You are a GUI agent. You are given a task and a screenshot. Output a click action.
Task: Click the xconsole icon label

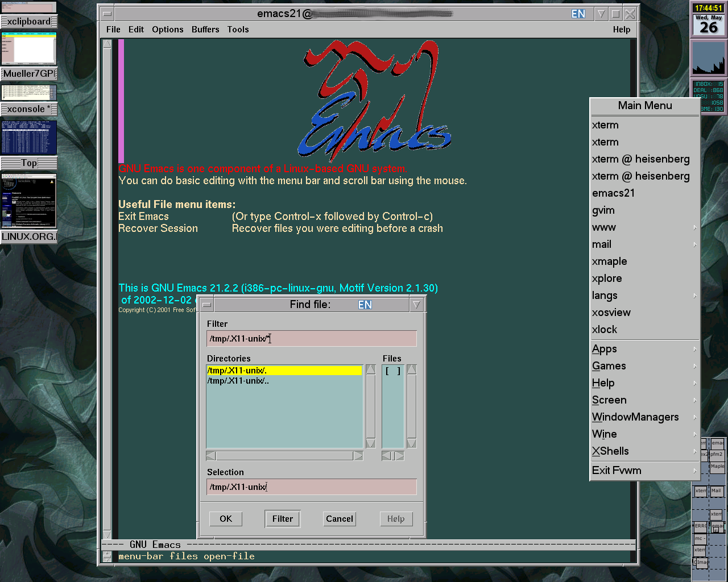[28, 109]
